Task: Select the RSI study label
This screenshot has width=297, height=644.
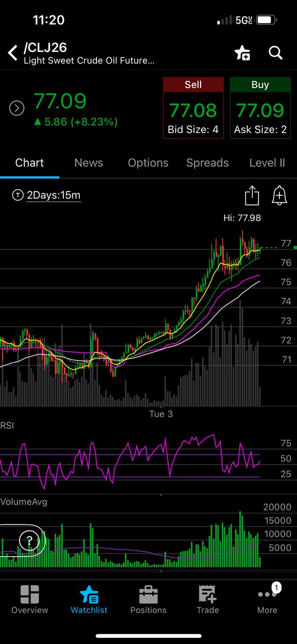Action: [x=7, y=426]
